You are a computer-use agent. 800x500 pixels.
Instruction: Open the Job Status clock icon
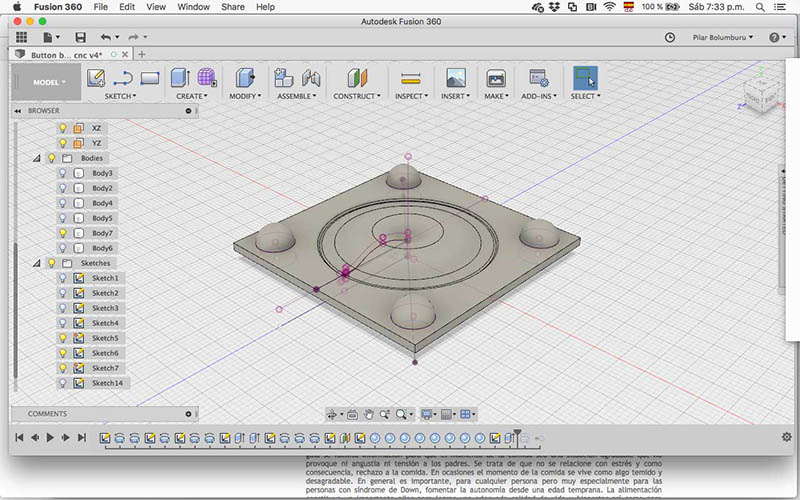670,37
